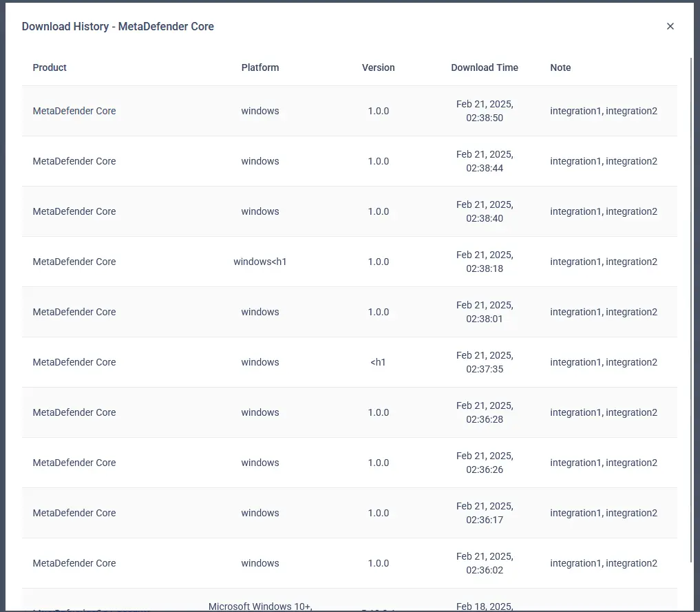Select the 02:38:18 download time cell

tap(485, 262)
